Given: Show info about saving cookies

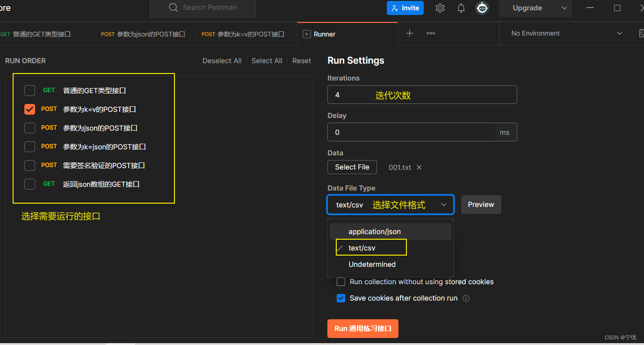Looking at the screenshot, I should [x=466, y=298].
